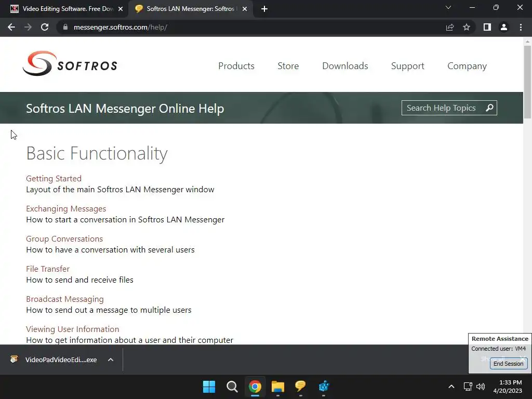
Task: Open the tab search dropdown
Action: point(448,7)
